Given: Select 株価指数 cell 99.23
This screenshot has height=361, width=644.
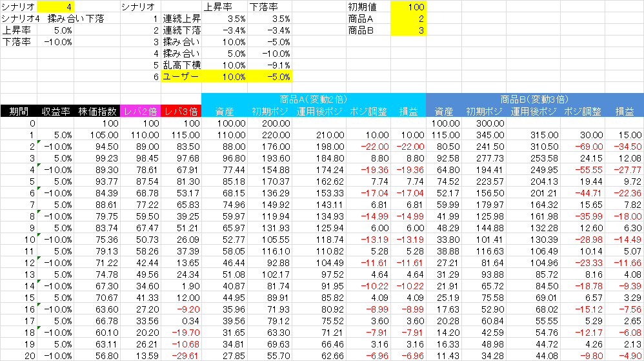Looking at the screenshot, I should pos(97,158).
